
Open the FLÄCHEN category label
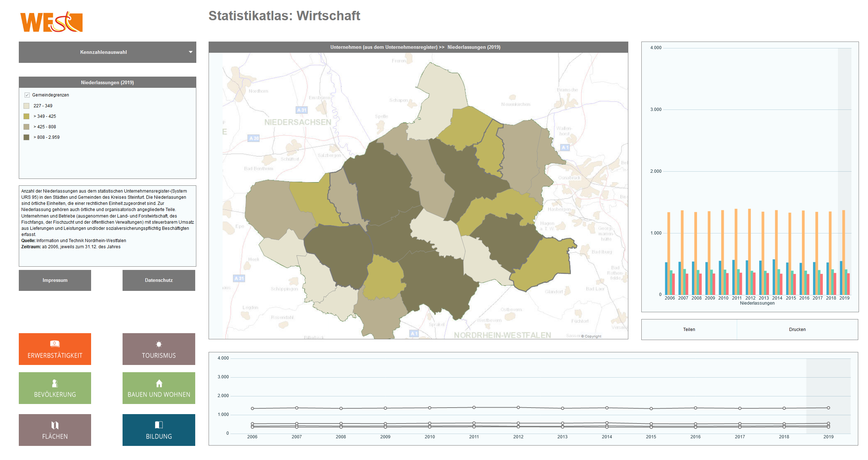pyautogui.click(x=55, y=437)
